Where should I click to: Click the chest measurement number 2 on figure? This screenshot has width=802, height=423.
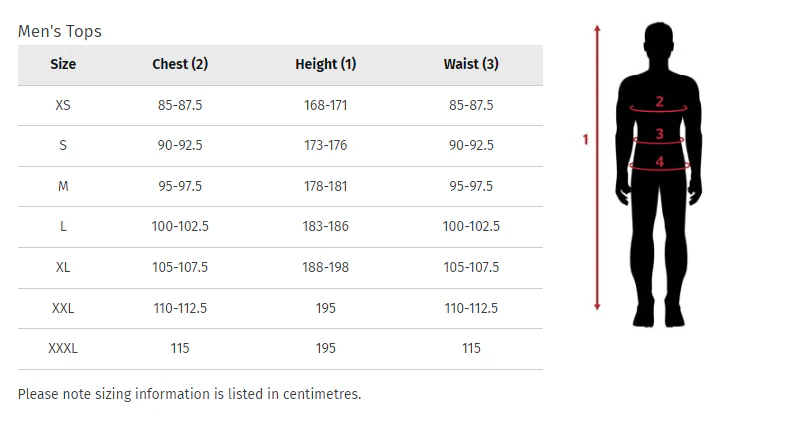pos(659,101)
